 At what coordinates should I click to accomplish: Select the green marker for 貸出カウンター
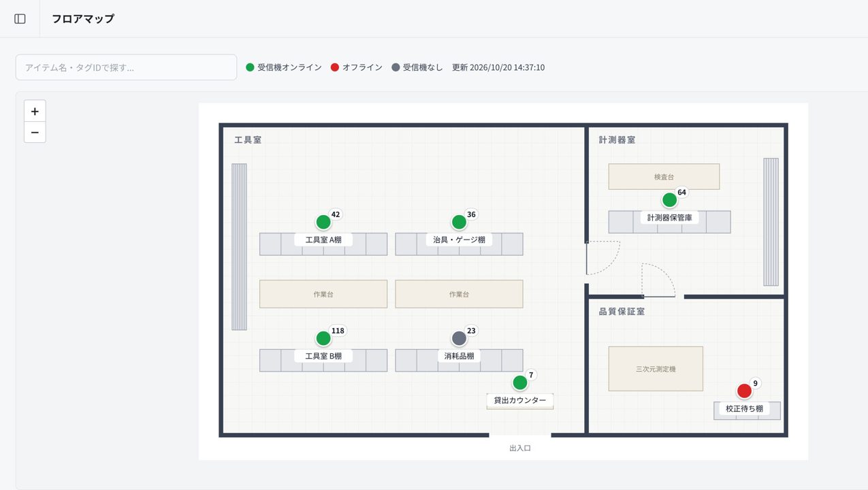click(x=520, y=382)
